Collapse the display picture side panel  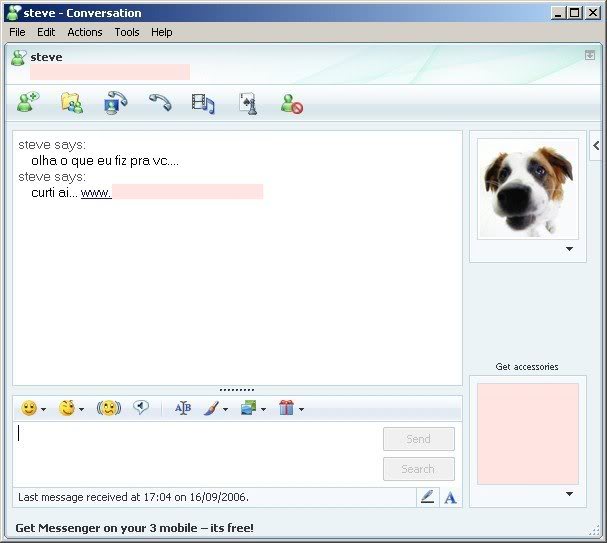click(597, 146)
